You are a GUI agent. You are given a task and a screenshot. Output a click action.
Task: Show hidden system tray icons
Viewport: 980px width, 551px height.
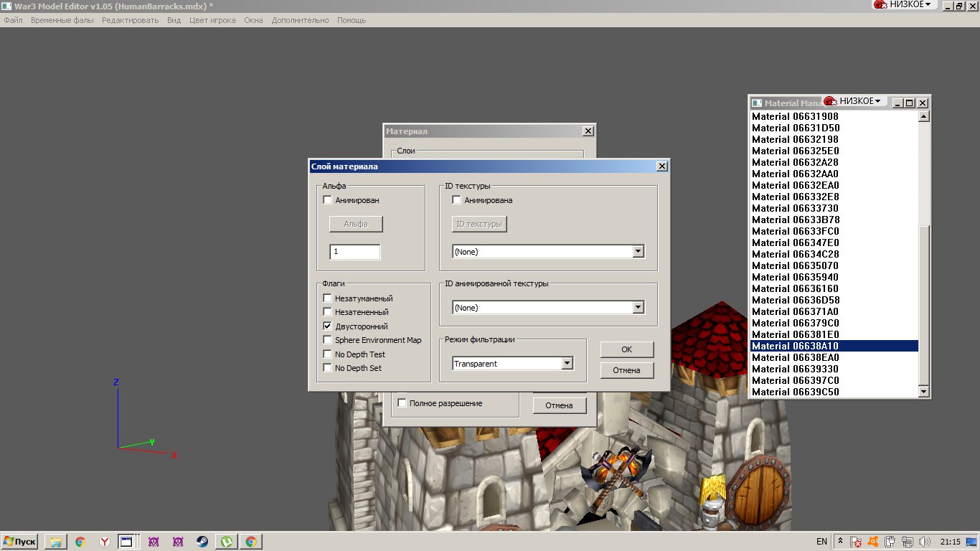coord(840,542)
